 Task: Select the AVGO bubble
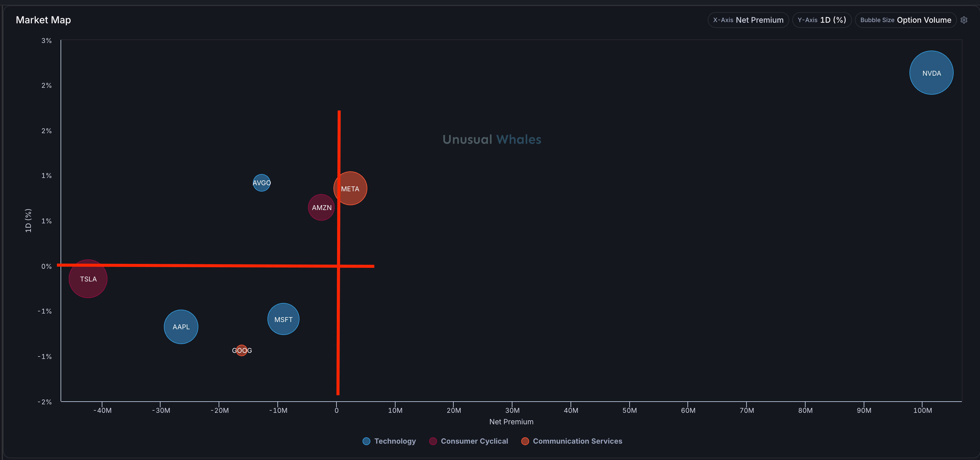pos(261,183)
